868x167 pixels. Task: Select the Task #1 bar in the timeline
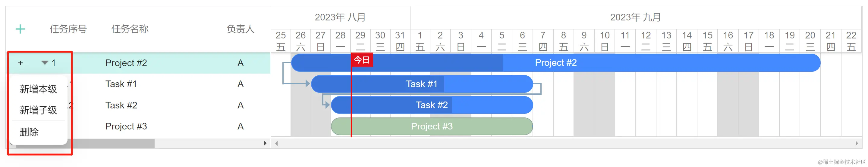[421, 84]
